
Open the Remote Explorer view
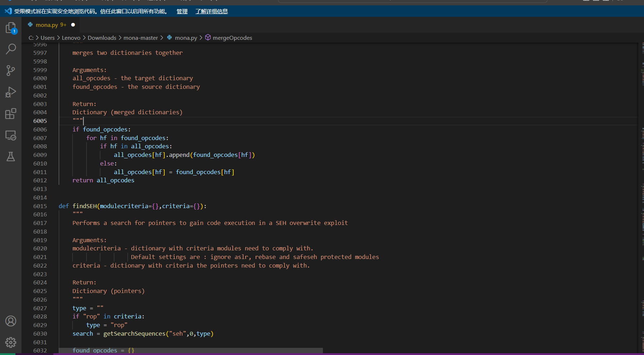tap(11, 135)
